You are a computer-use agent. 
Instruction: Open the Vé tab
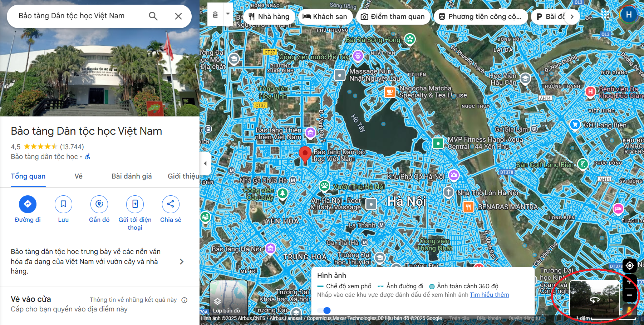[x=78, y=176]
